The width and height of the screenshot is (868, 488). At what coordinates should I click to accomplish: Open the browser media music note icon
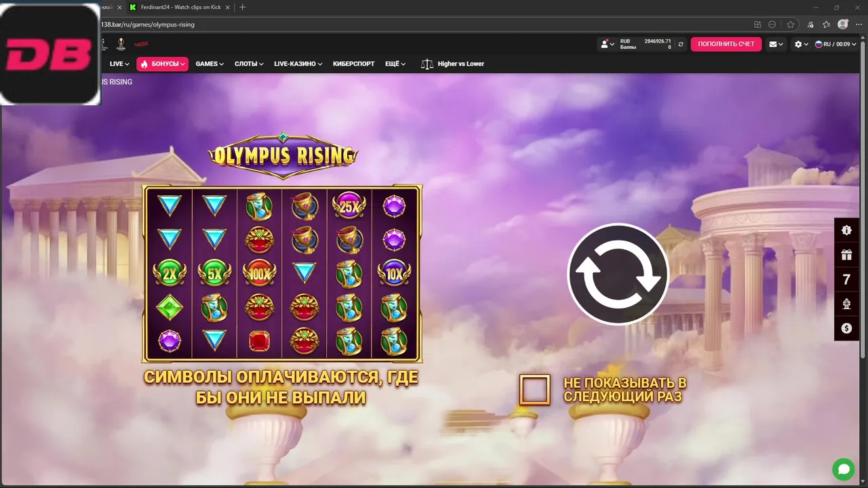tap(810, 24)
